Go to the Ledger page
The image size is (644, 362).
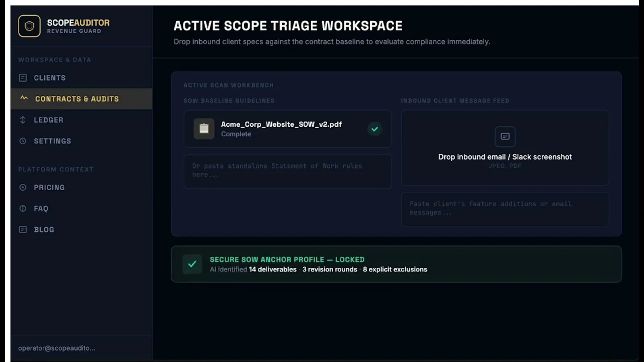point(81,120)
